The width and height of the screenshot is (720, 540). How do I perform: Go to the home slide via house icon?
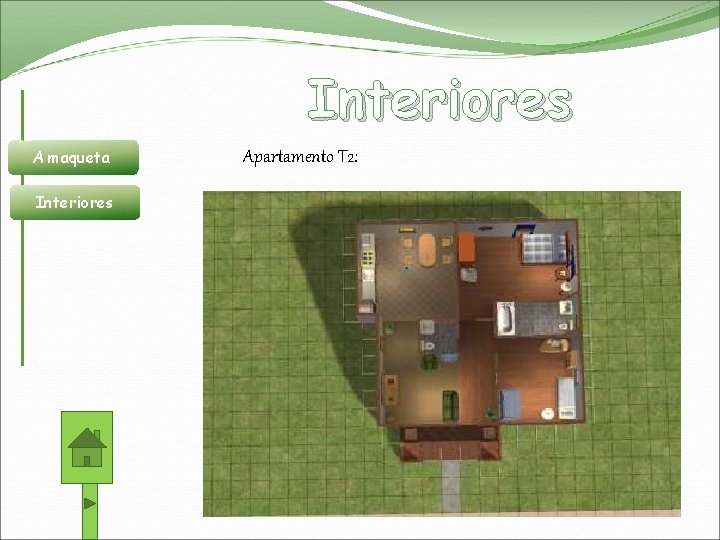pyautogui.click(x=87, y=447)
